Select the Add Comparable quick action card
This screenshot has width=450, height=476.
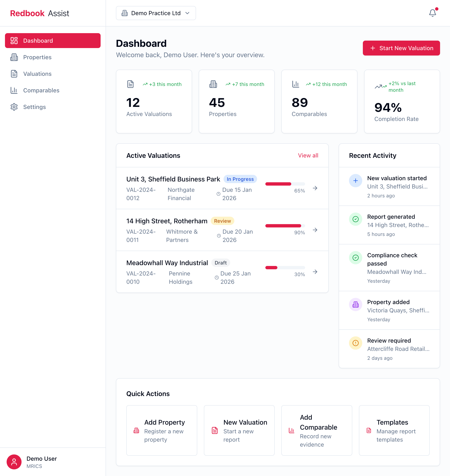[316, 430]
